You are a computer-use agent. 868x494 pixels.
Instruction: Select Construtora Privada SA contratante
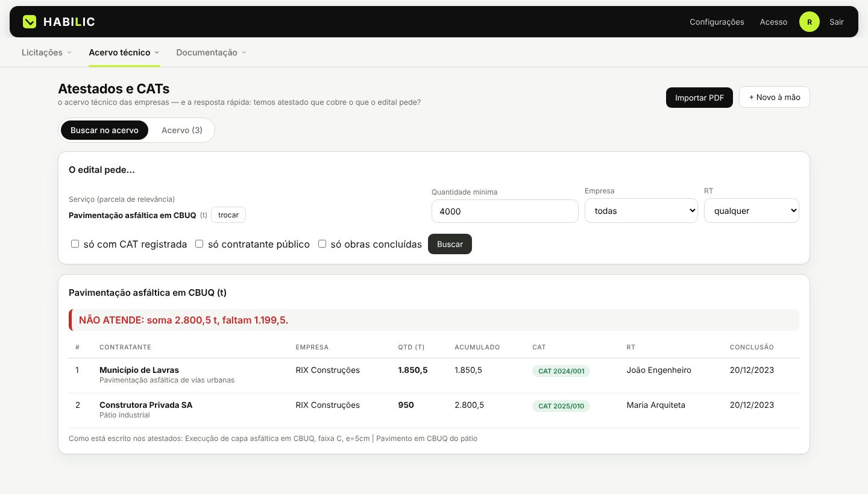146,405
